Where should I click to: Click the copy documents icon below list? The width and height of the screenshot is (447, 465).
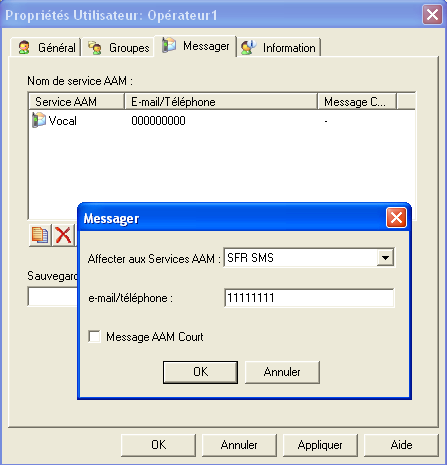click(40, 235)
